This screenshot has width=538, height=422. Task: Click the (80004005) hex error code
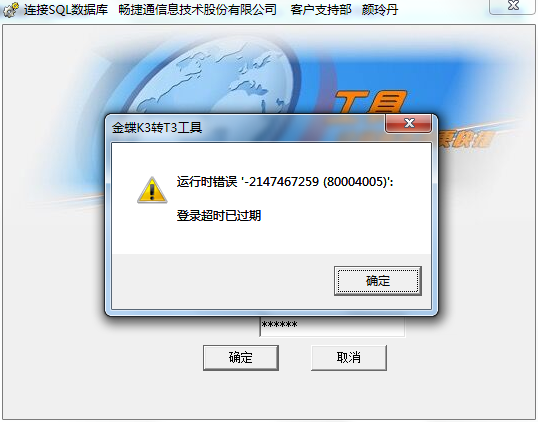(x=355, y=181)
